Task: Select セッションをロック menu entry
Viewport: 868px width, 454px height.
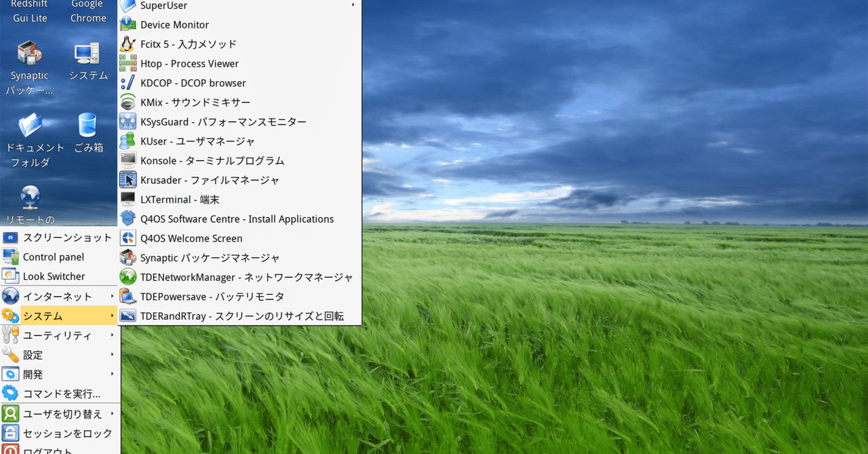Action: pos(60,433)
